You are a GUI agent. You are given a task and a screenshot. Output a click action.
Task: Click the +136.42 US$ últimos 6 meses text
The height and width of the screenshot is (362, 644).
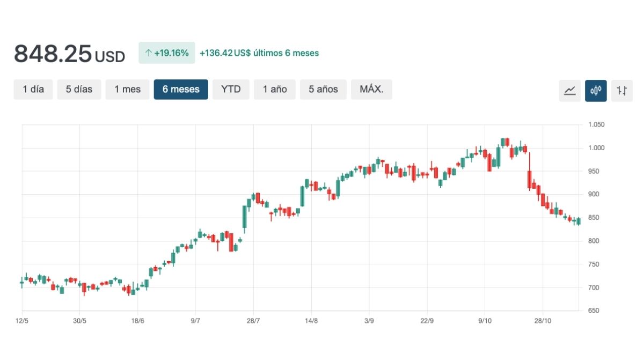(259, 53)
